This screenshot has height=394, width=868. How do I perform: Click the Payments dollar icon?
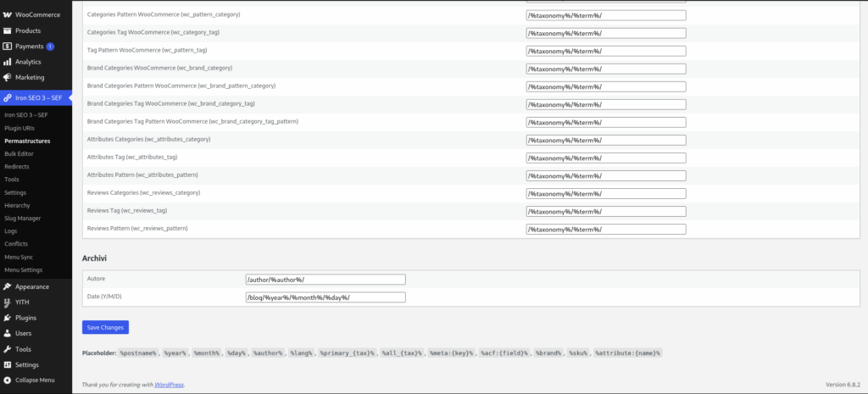[x=7, y=46]
